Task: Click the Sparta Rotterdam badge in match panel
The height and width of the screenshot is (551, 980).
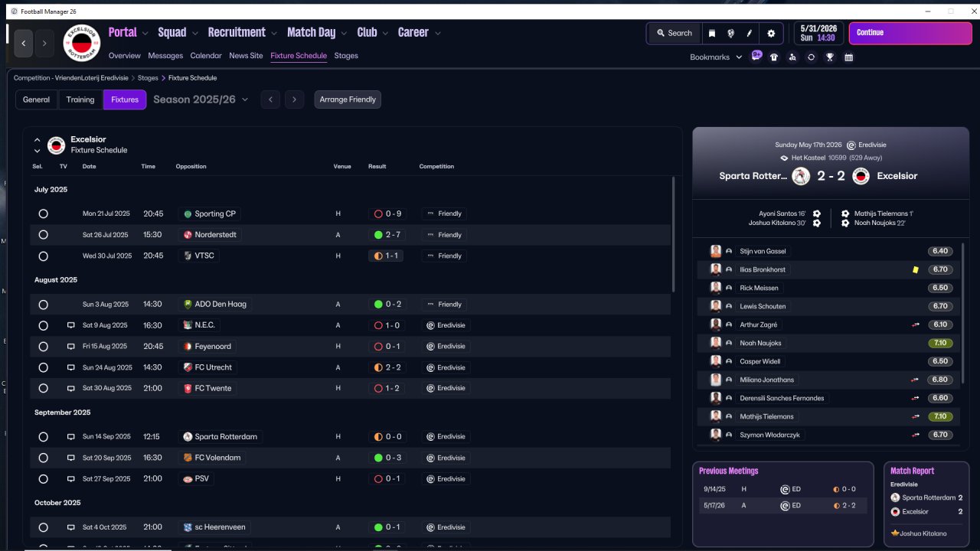Action: (801, 176)
